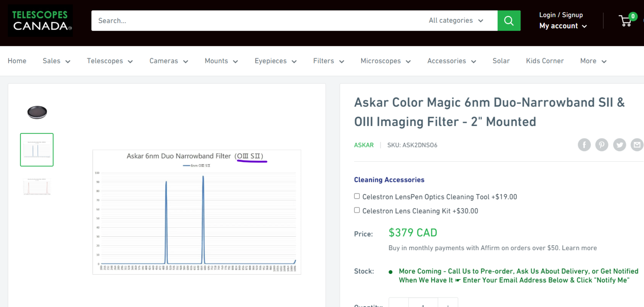Viewport: 644px width, 307px height.
Task: Check Celestron LensPen Optics Cleaning Tool option
Action: pyautogui.click(x=357, y=196)
